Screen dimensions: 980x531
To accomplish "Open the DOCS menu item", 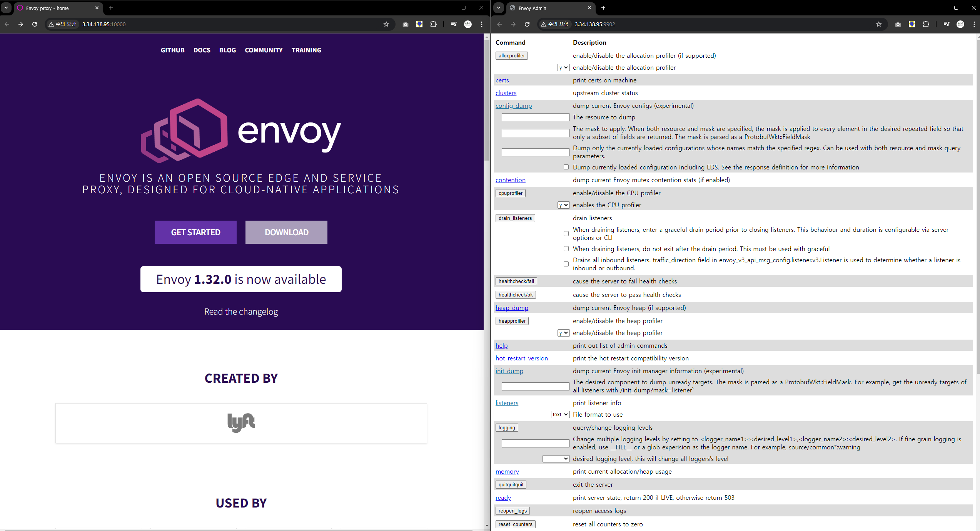I will 202,50.
